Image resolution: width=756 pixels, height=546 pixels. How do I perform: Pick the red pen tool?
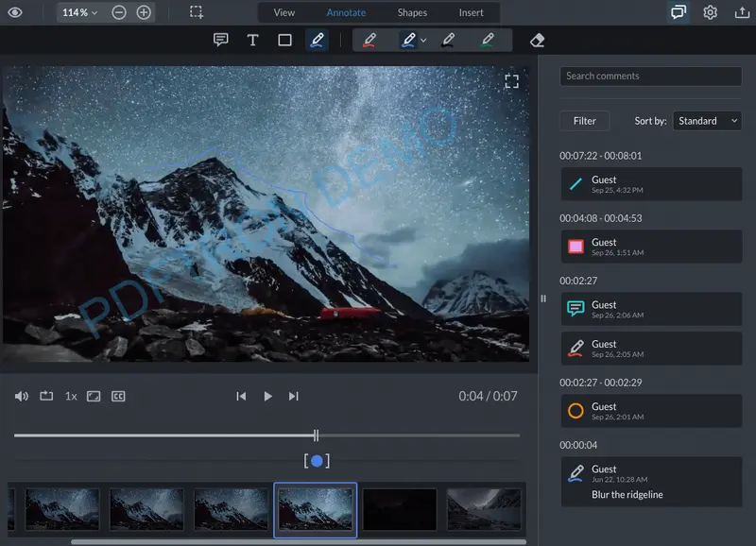click(x=370, y=40)
